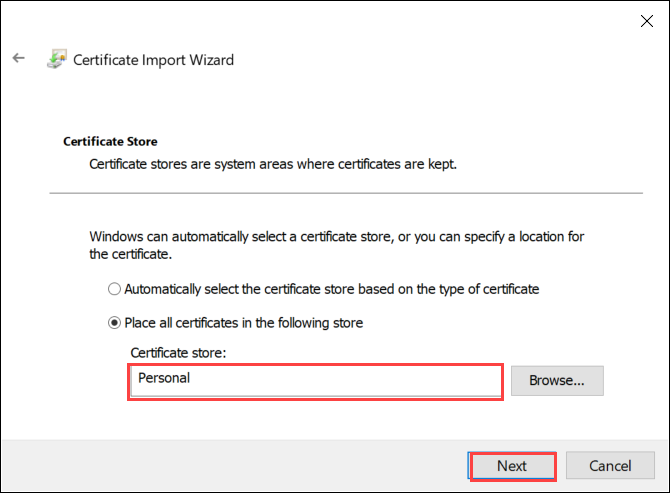Click the 'Certificate Import Wizard' title text
Image resolution: width=670 pixels, height=493 pixels.
(x=154, y=60)
